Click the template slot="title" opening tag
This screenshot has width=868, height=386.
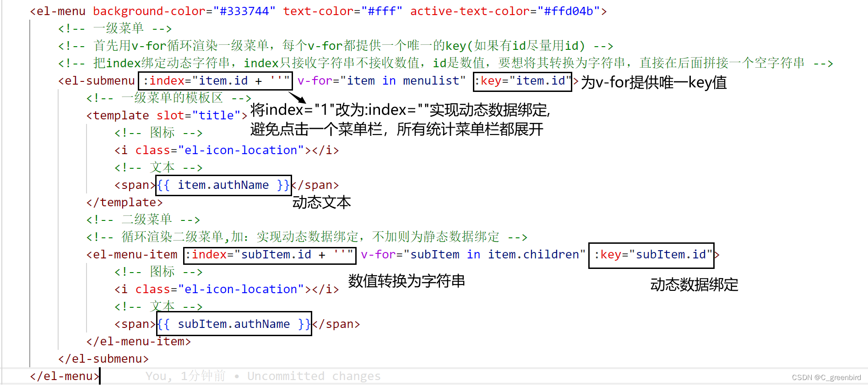(x=167, y=115)
